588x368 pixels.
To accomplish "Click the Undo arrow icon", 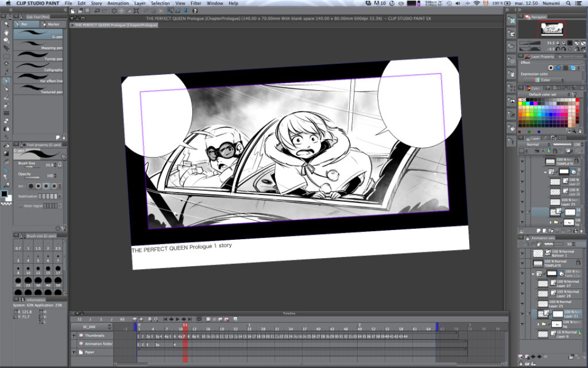I will [97, 11].
